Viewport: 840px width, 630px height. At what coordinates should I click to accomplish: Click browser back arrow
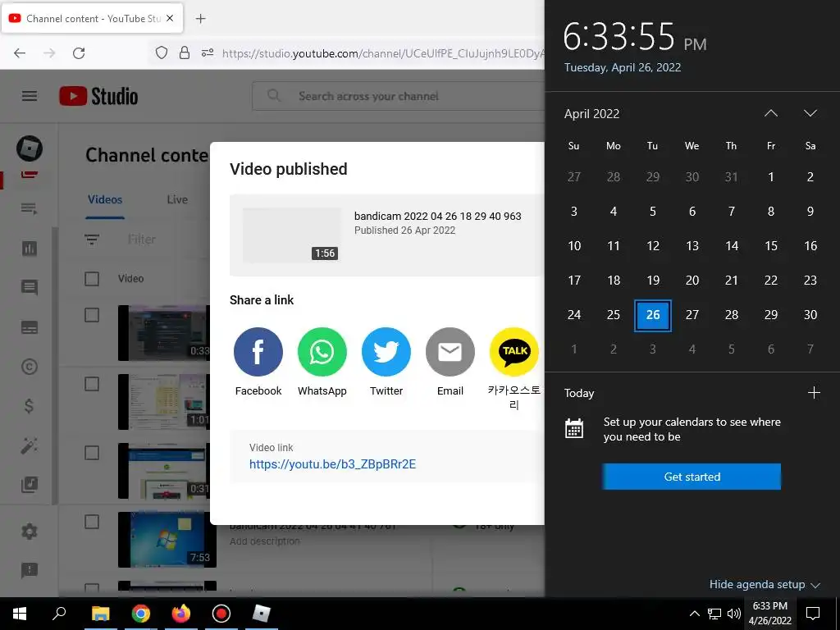click(x=20, y=53)
